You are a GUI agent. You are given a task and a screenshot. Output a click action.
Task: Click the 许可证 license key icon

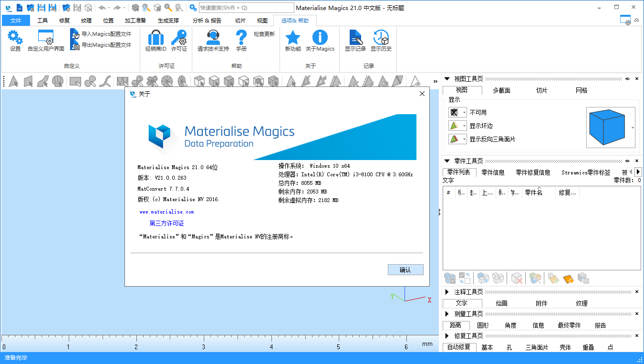pos(179,37)
